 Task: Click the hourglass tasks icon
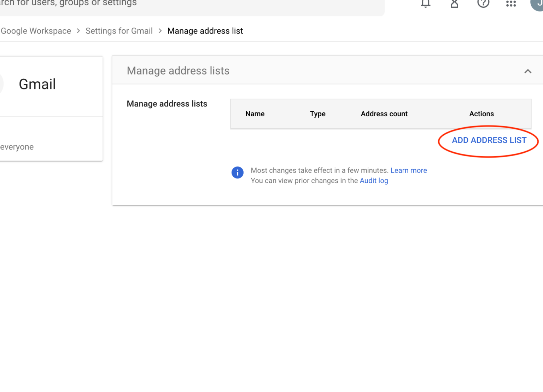pos(455,4)
